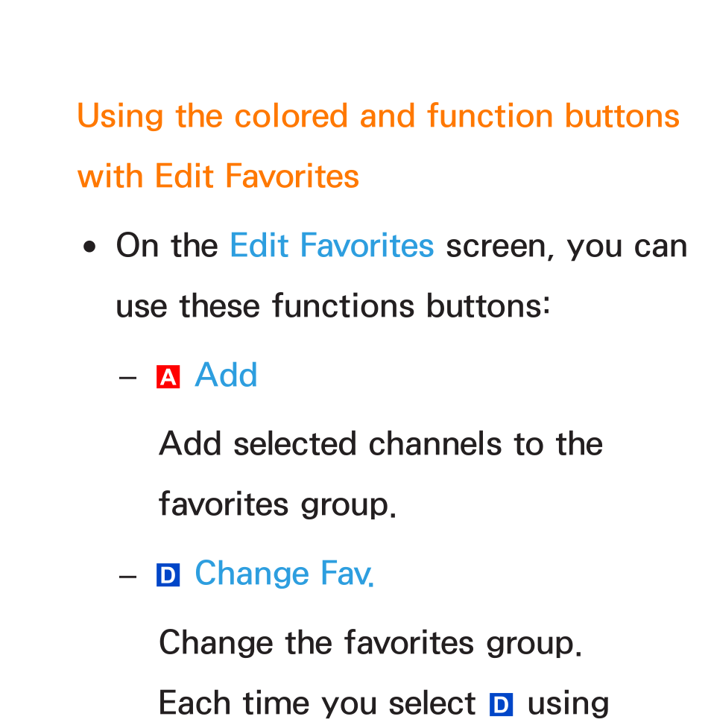Select the blue 'Add' label
Viewport: 711px width, 728px height.
226,375
